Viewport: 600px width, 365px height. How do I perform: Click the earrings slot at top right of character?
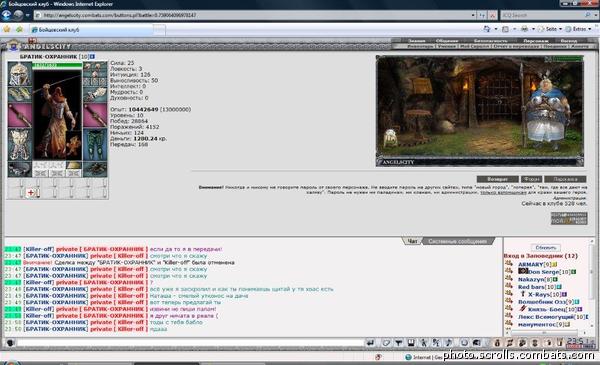tap(95, 67)
